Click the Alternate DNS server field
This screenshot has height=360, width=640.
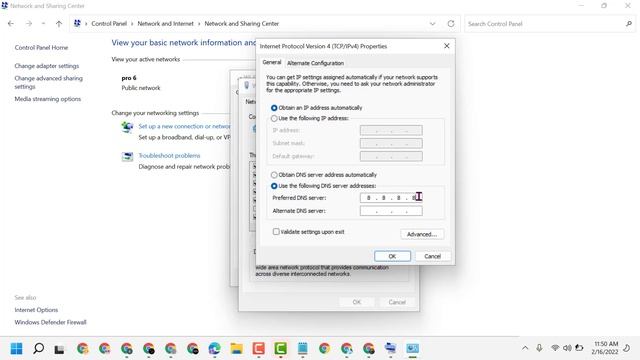coord(391,211)
